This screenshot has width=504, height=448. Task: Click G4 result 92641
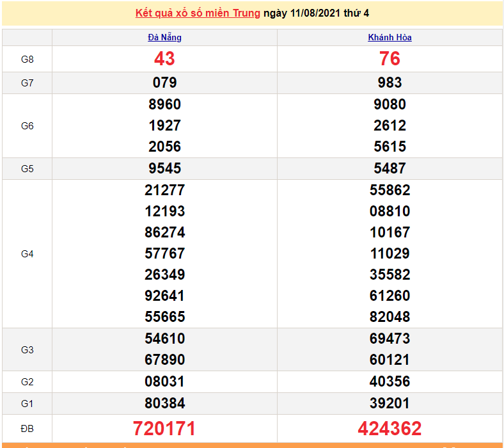[164, 296]
